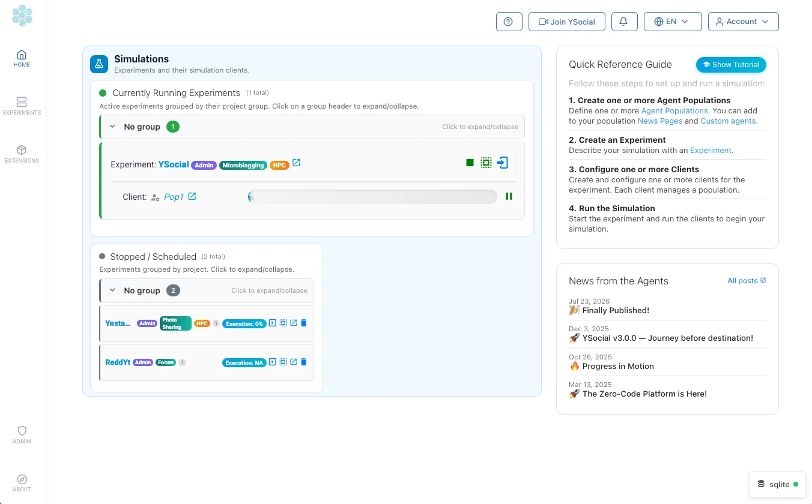Open the help question mark button
Screen dimensions: 812x504
click(x=509, y=22)
